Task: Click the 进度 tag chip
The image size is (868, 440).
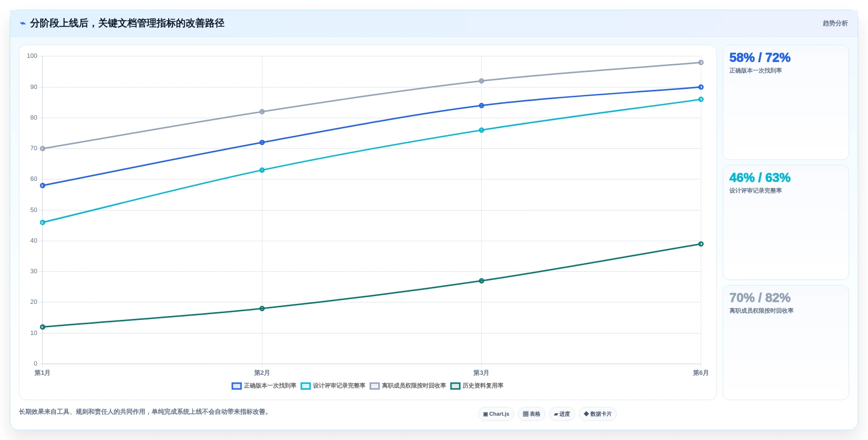Action: coord(562,414)
